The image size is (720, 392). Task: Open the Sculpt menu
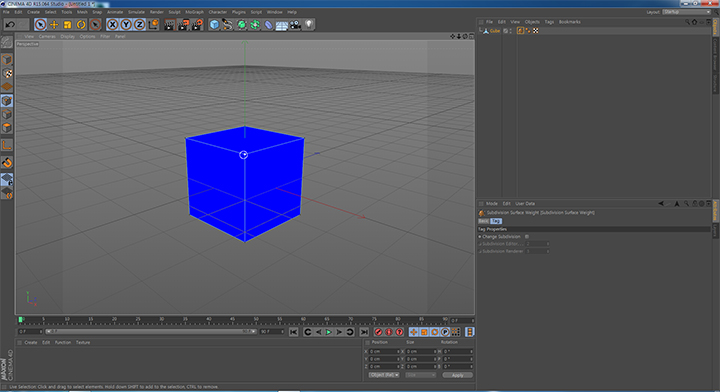click(x=174, y=12)
